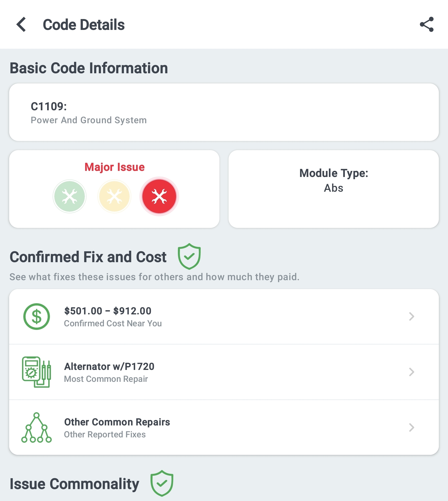The height and width of the screenshot is (501, 448).
Task: Tap shield checkmark beside Issue Commonality
Action: [x=162, y=483]
